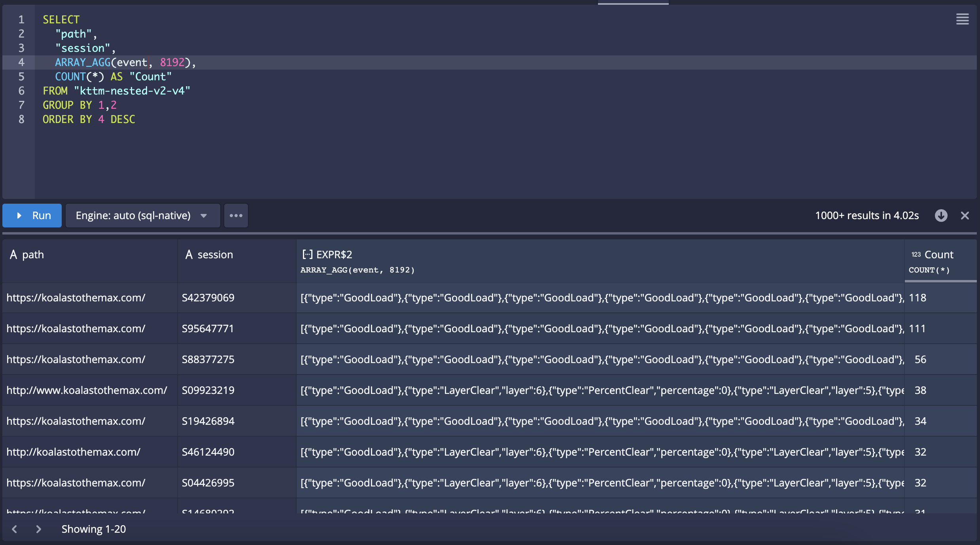Open the three-dots more options menu

click(236, 216)
